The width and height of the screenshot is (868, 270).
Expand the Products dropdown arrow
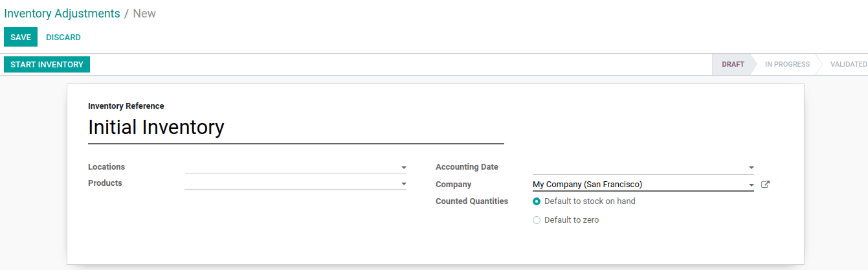(x=403, y=184)
